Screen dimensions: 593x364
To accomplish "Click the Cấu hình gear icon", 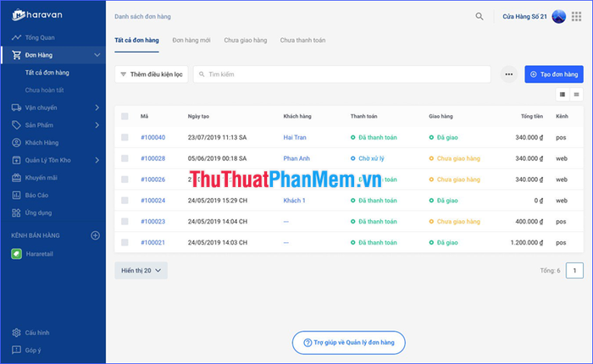I will coord(16,333).
